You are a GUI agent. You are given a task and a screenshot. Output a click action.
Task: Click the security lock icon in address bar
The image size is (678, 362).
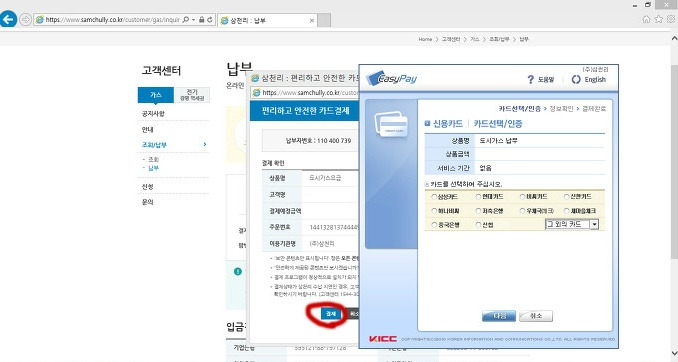tap(201, 20)
